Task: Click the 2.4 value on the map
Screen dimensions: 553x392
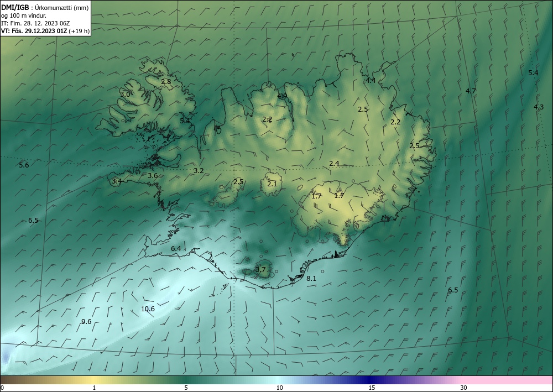Action: point(334,164)
